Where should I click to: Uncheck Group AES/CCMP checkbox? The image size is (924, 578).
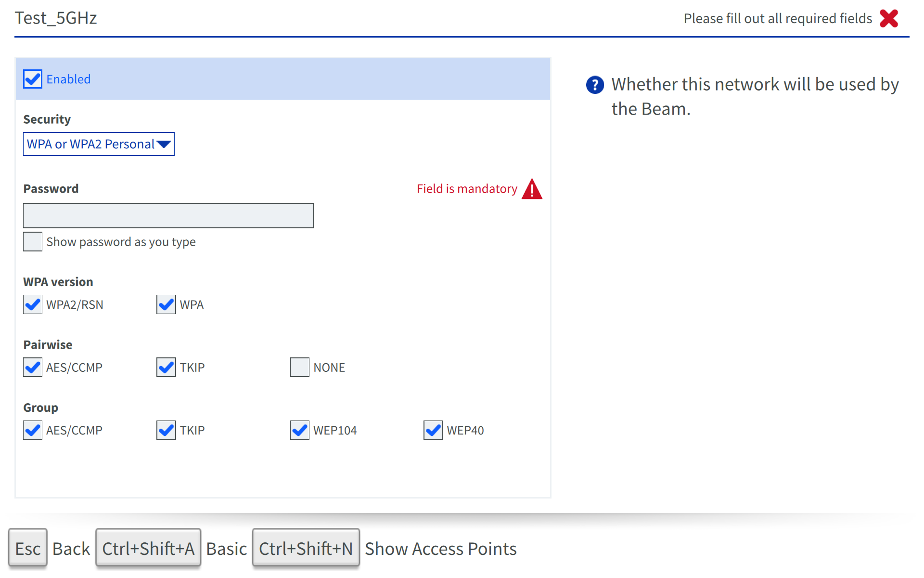(x=33, y=430)
